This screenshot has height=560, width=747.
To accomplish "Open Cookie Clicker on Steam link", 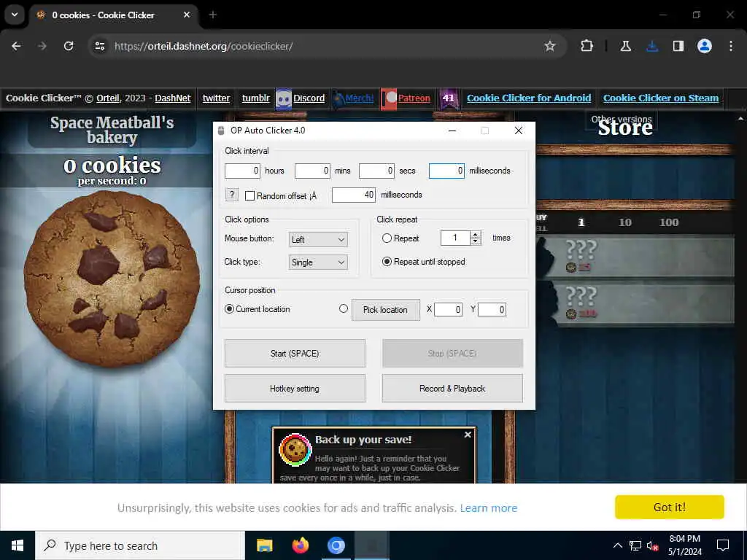I will tap(661, 98).
